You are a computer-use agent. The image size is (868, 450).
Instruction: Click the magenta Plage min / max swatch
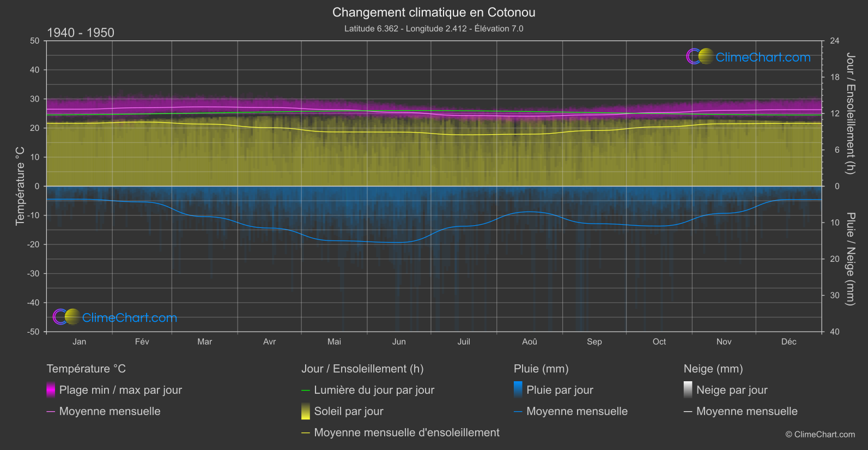coord(51,389)
